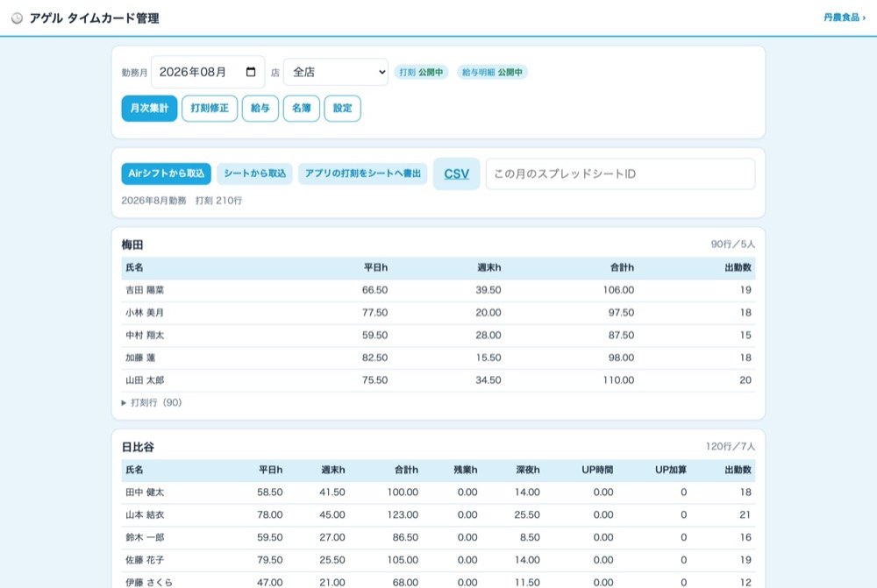Screen dimensions: 877x588
Task: Focus the スプレッドシートID input field
Action: [620, 174]
